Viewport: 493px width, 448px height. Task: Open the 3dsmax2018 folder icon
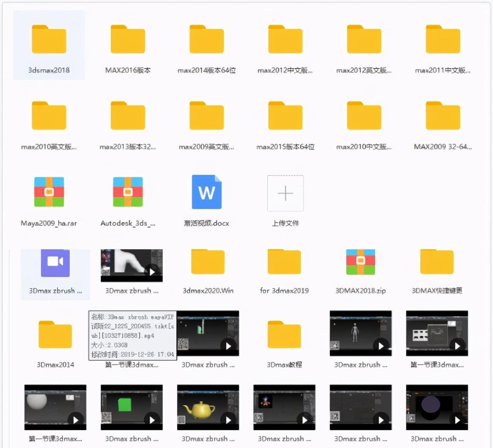point(49,39)
